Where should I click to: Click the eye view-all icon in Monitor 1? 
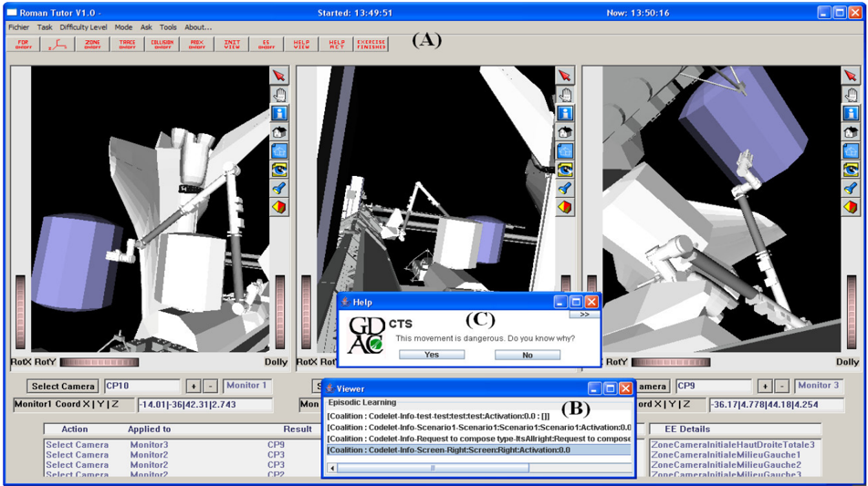click(x=279, y=170)
